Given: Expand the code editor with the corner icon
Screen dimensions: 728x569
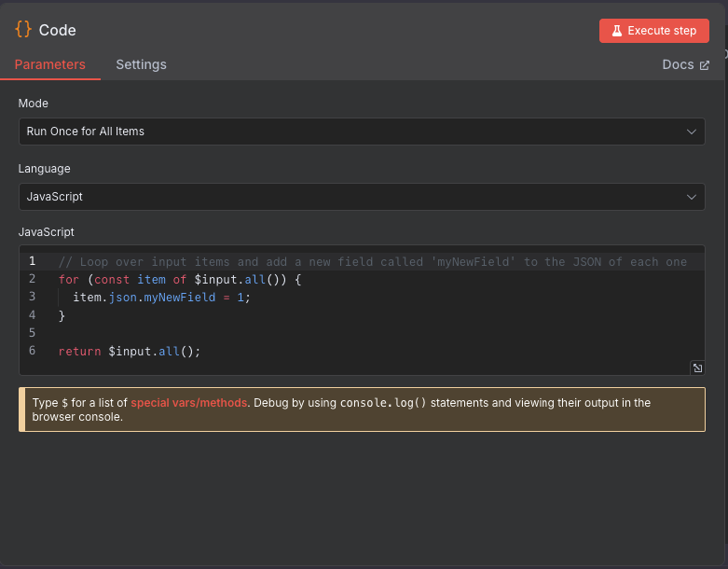Looking at the screenshot, I should [x=697, y=368].
